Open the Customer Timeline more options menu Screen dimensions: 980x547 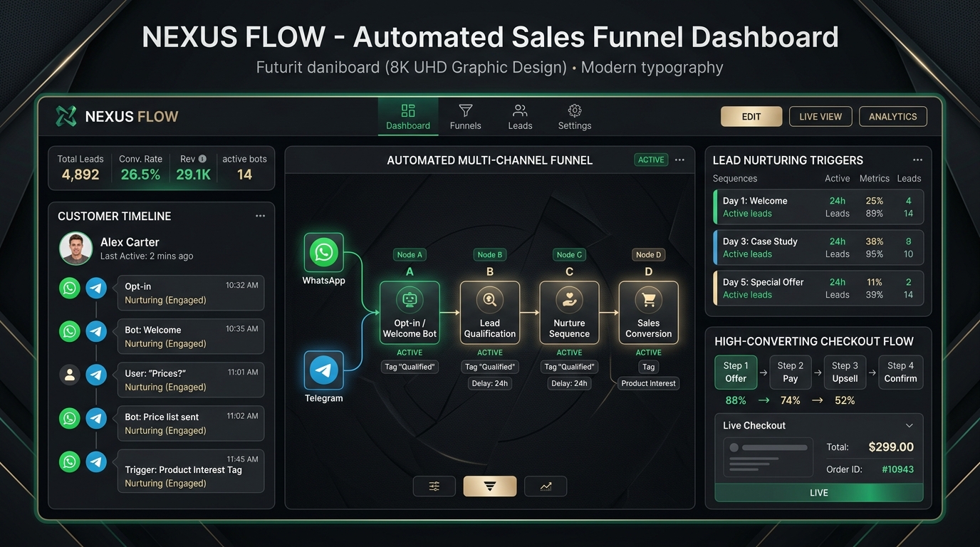click(x=260, y=216)
